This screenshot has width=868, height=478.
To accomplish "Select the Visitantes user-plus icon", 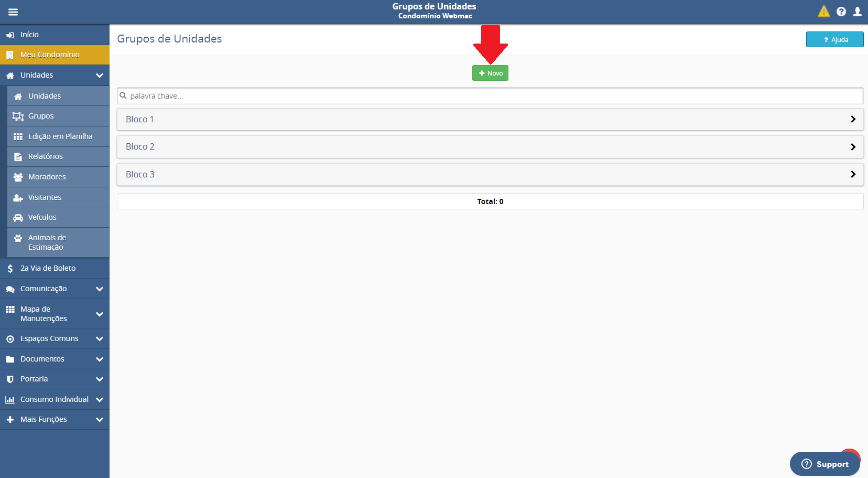I will coord(18,198).
